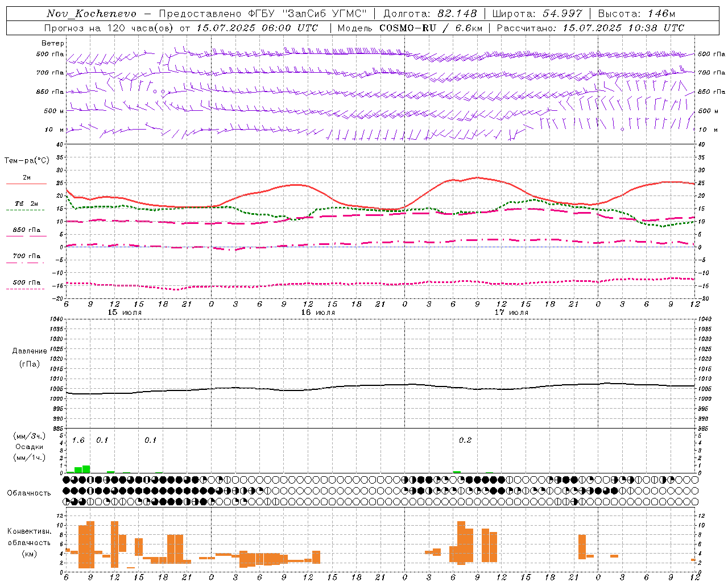
Task: Click the '(гПа)' unit under Давление
Action: tap(30, 364)
